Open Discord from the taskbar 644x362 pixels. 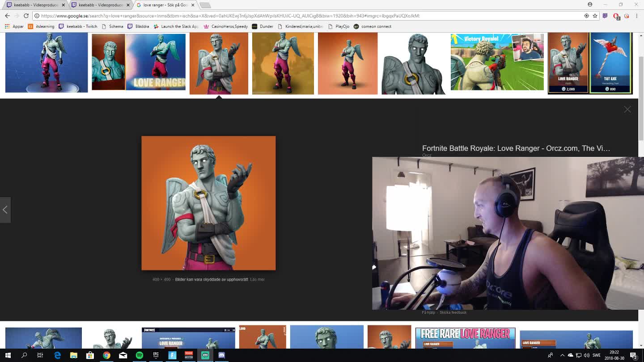click(x=221, y=355)
